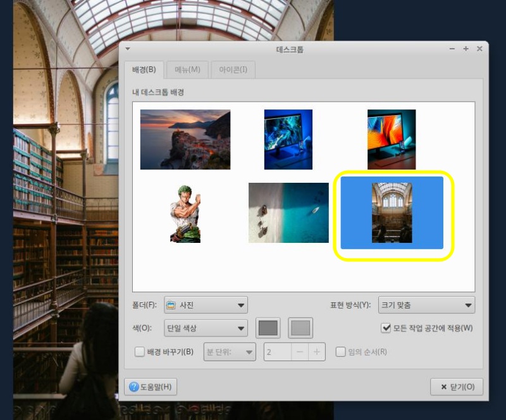Viewport: 506px width, 420px height.
Task: Choose the aerial beach and turquoise sea wallpaper
Action: [x=288, y=213]
